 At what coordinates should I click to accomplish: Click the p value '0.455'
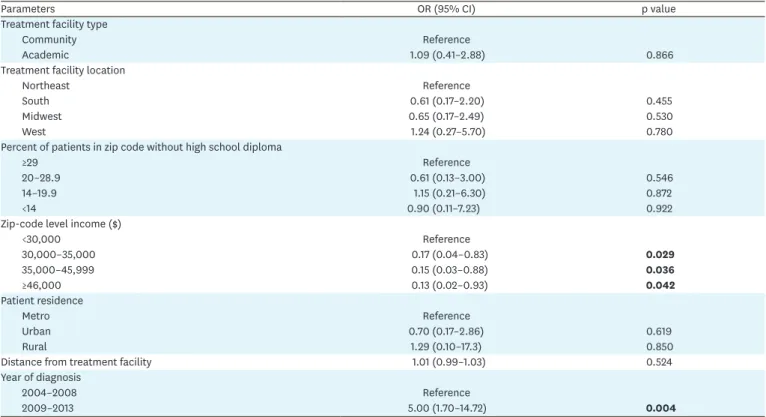pos(659,101)
